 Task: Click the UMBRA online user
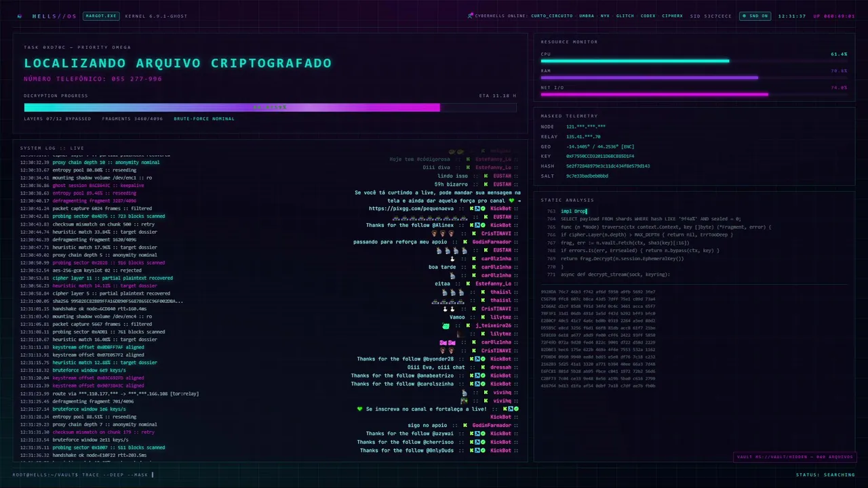(x=587, y=16)
